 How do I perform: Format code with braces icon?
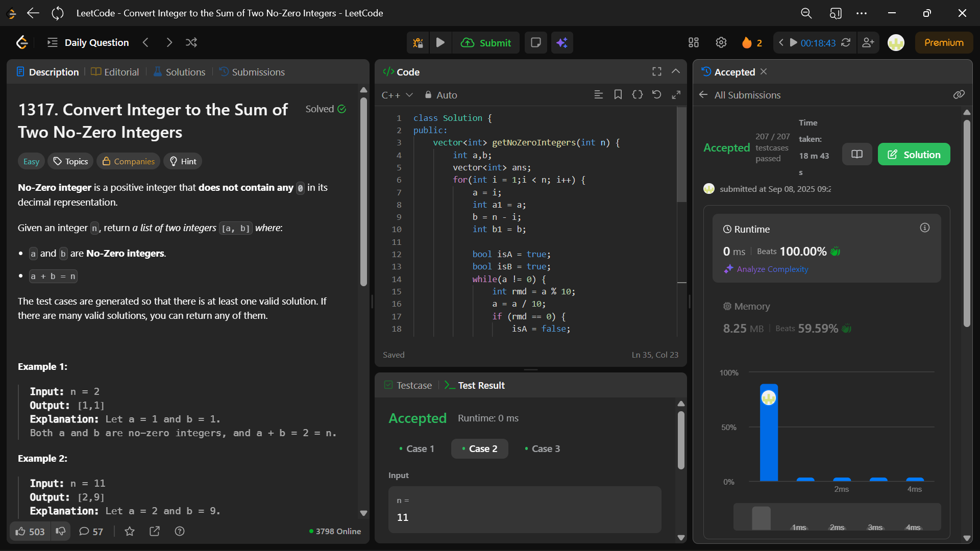pyautogui.click(x=637, y=95)
